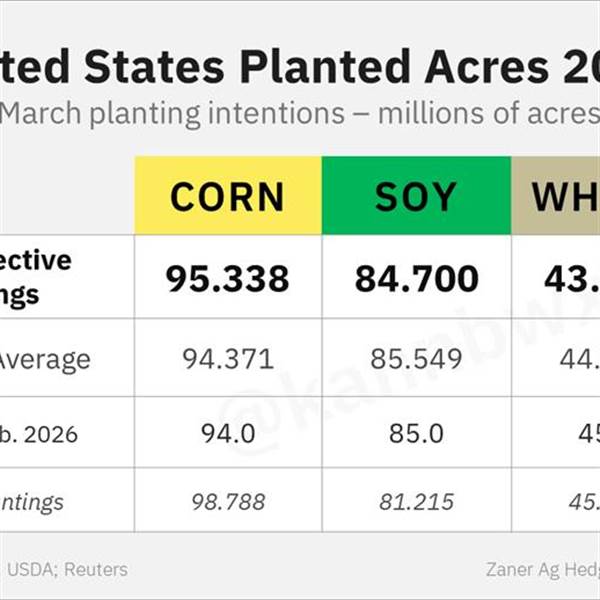This screenshot has width=600, height=600.
Task: Click the "USDA; Reuters" source text
Action: pyautogui.click(x=68, y=569)
